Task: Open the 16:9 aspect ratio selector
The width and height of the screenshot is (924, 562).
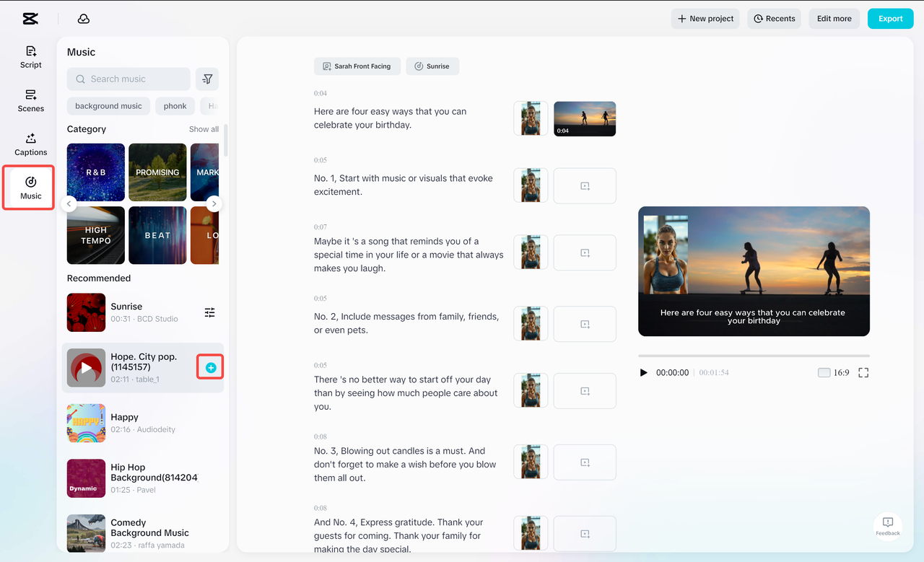Action: pyautogui.click(x=833, y=373)
